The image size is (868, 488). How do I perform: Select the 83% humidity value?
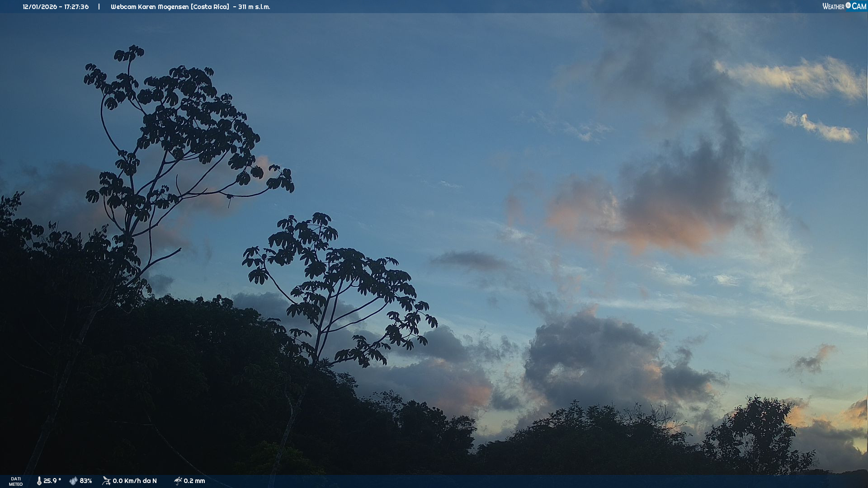click(x=86, y=481)
